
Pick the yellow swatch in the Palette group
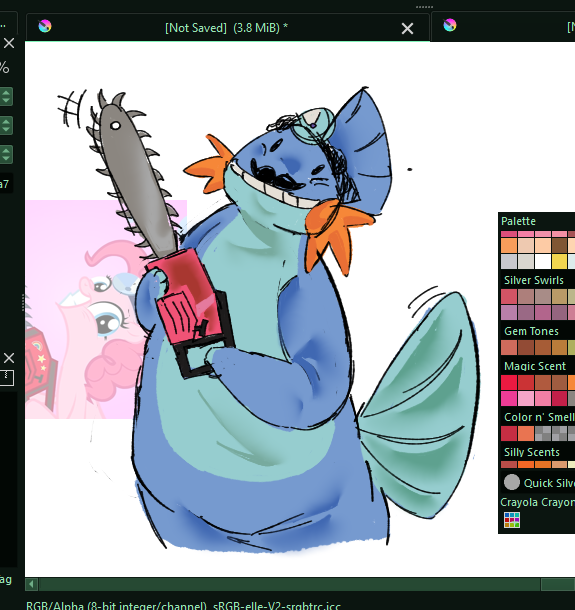559,261
